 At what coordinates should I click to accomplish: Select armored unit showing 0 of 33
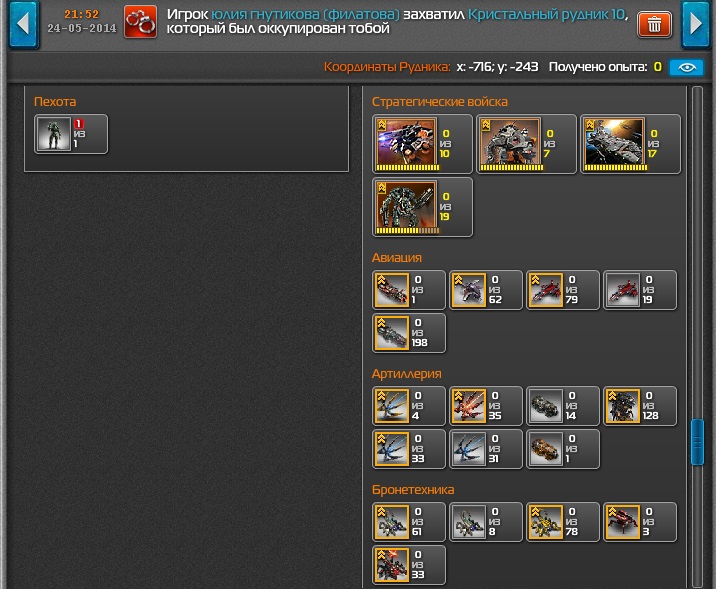coord(409,565)
